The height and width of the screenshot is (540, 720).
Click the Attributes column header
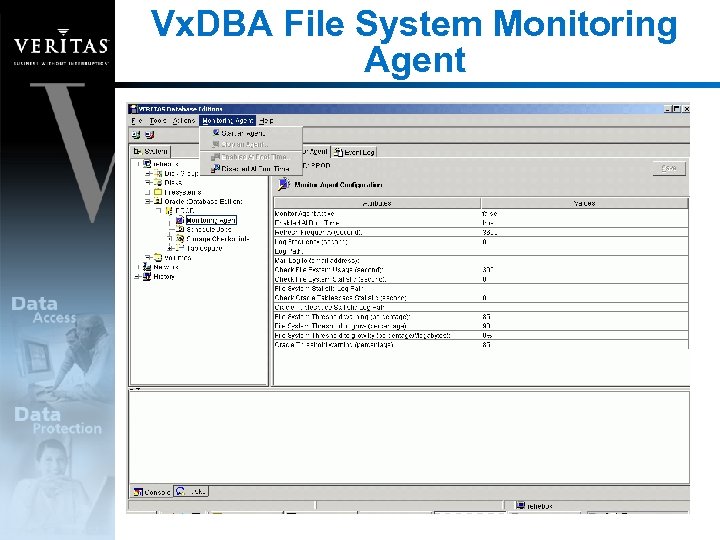tap(377, 203)
